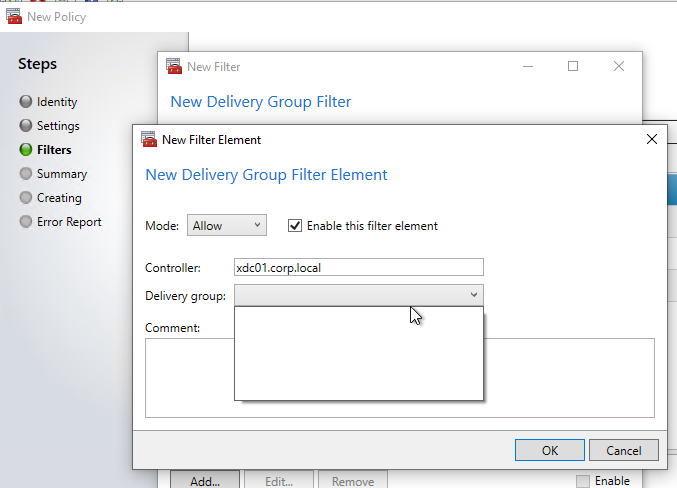Click in the Controller text field
This screenshot has height=488, width=677.
(359, 267)
